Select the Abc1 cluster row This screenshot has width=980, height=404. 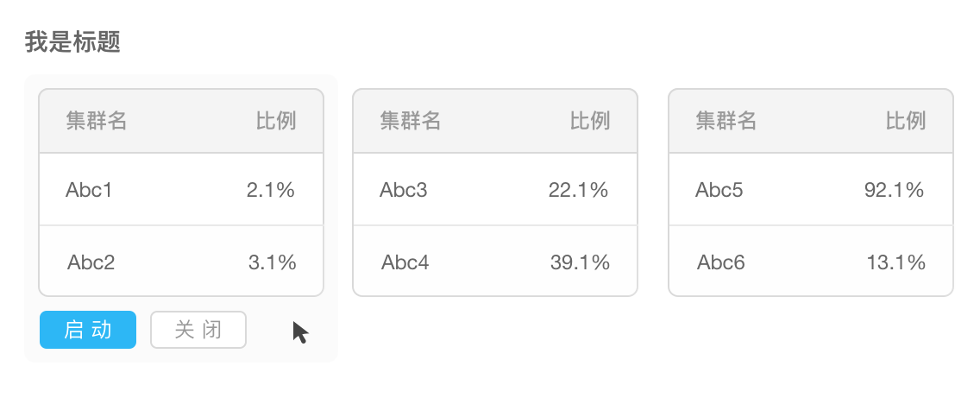pyautogui.click(x=89, y=190)
